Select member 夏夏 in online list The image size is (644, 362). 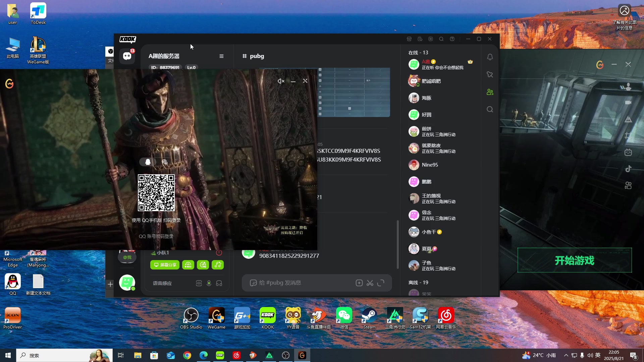point(441,249)
